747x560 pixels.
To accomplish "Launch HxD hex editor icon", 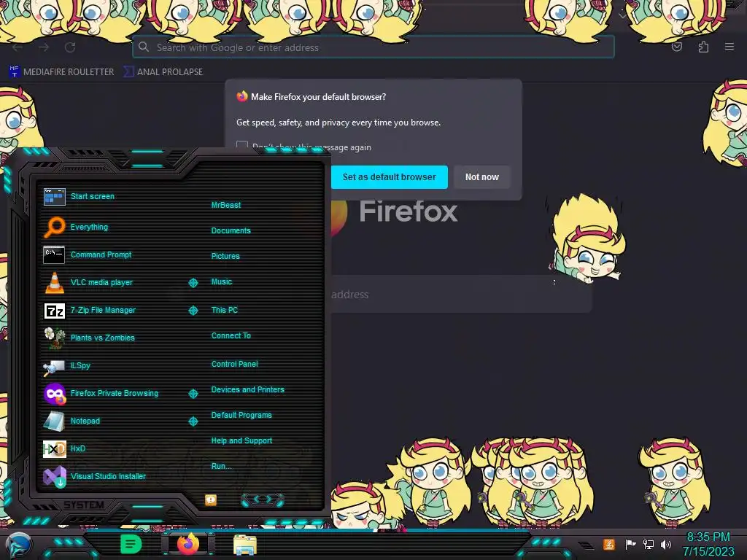I will [54, 448].
